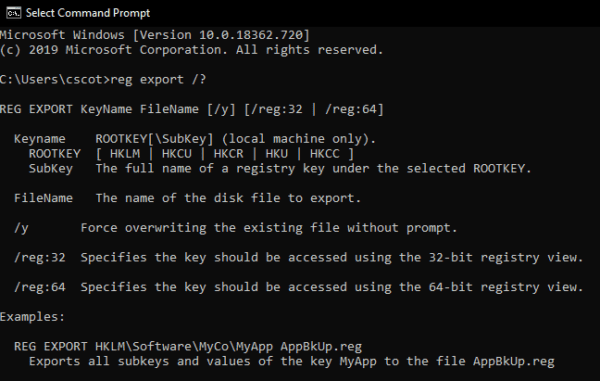Viewport: 600px width, 381px height.
Task: Click HKCU in the ROOTKEY list
Action: (x=176, y=154)
